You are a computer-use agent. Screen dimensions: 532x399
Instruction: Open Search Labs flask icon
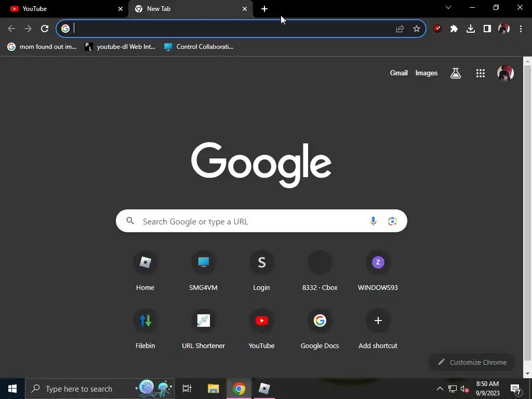point(456,73)
